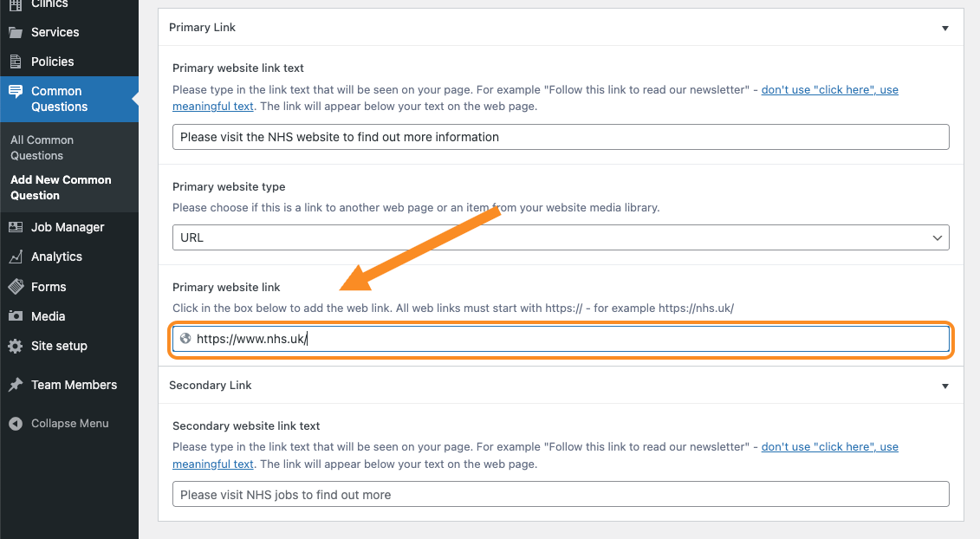Click the Site setup gear icon
Viewport: 980px width, 539px height.
coord(16,346)
